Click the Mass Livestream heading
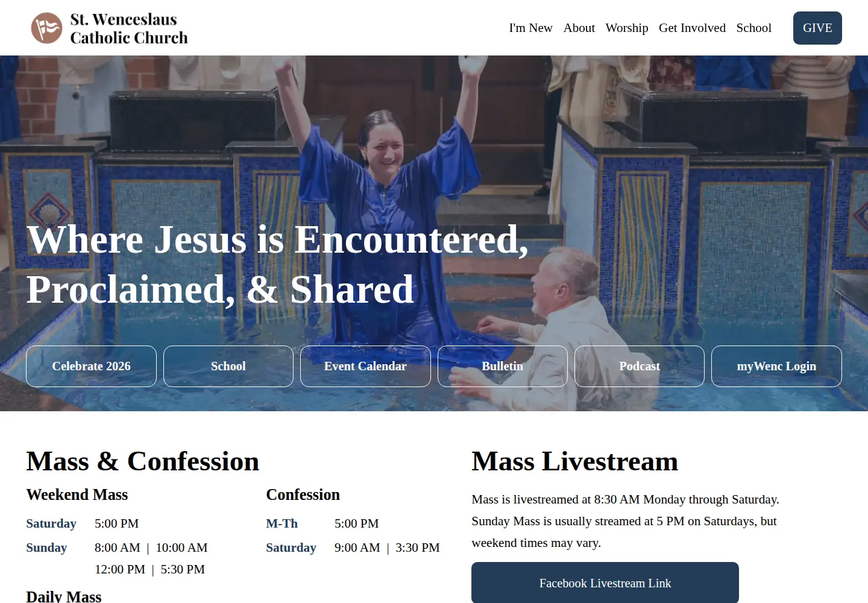The image size is (868, 603). [x=574, y=461]
